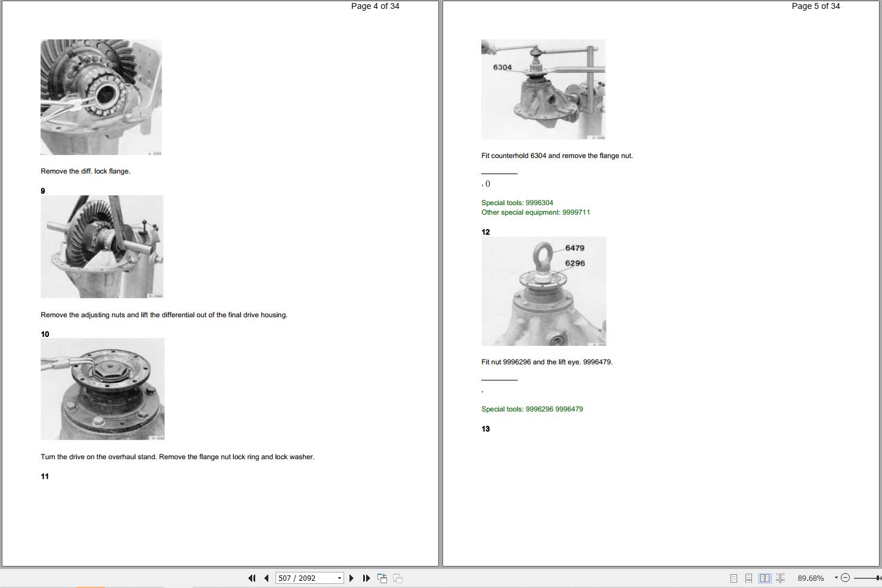Click the step 9 differential lifting photo
The width and height of the screenshot is (882, 588).
[102, 247]
